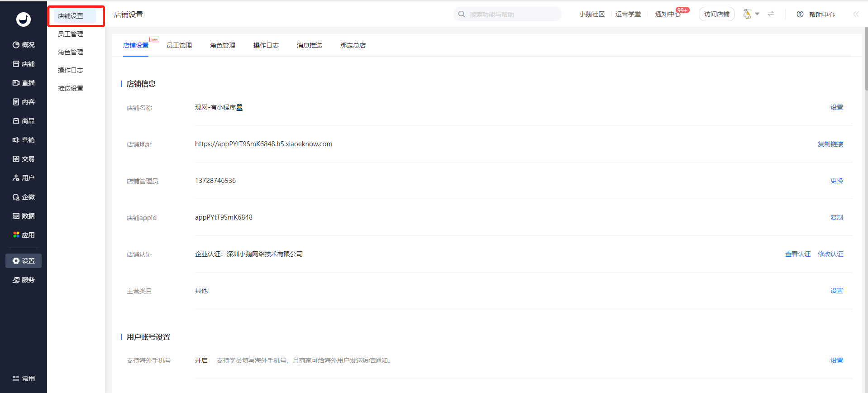This screenshot has width=868, height=393.
Task: Collapse the top bar with double chevron
Action: (856, 14)
